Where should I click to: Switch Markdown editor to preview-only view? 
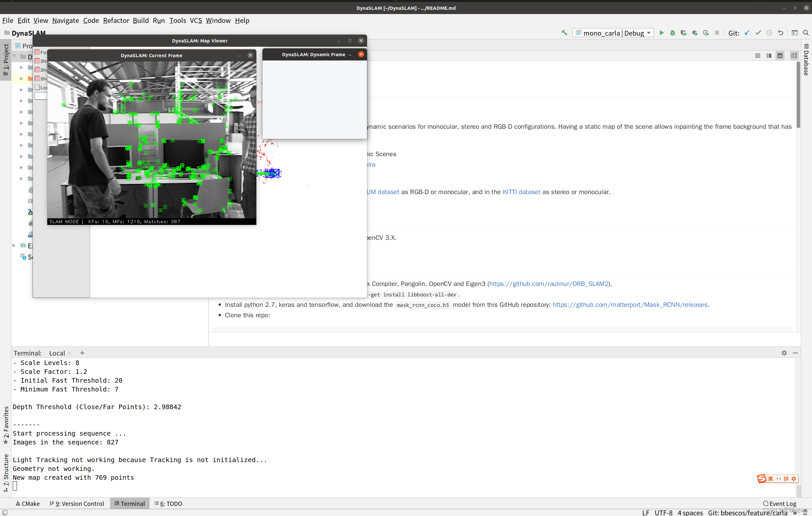780,55
